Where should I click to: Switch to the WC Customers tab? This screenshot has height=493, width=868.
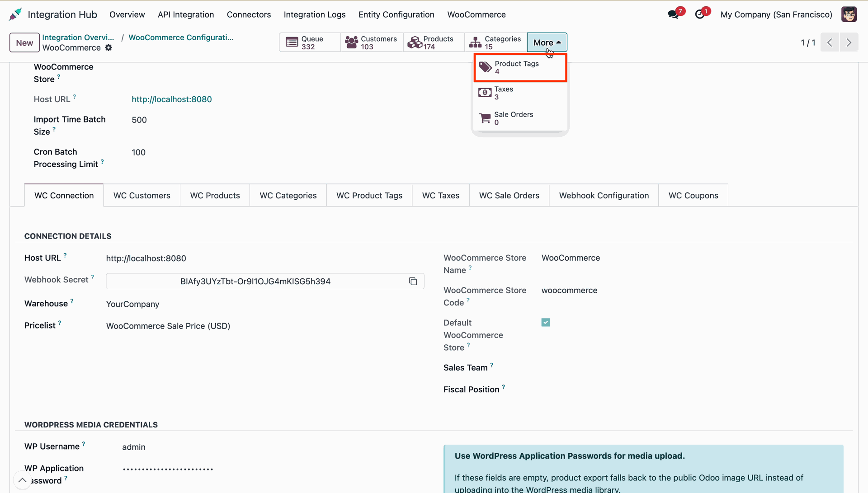(x=142, y=196)
